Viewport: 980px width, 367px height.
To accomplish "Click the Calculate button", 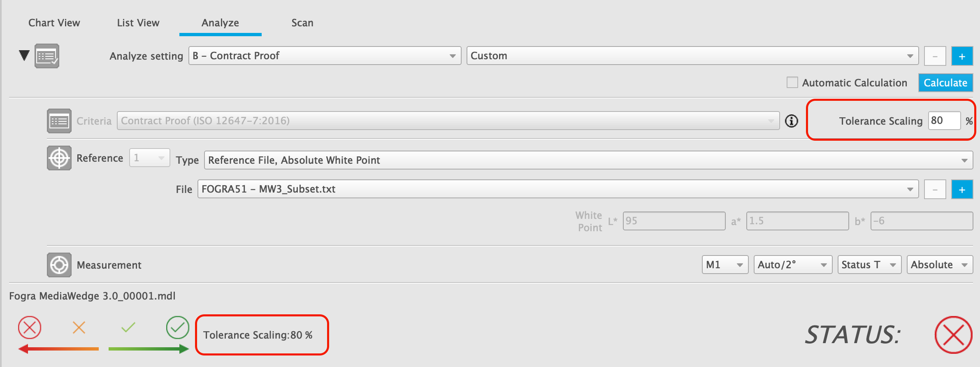I will pyautogui.click(x=945, y=83).
